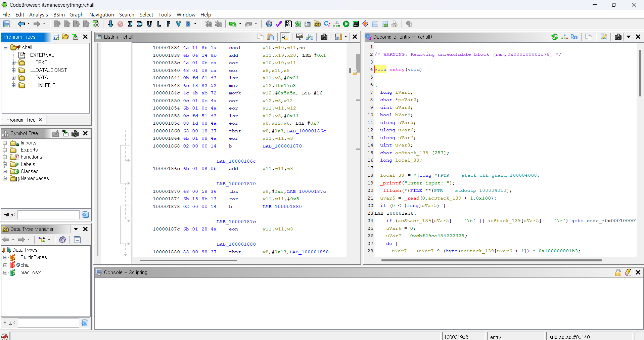Expand the __TEXT node in Program Trees
The height and width of the screenshot is (340, 644).
coord(13,62)
